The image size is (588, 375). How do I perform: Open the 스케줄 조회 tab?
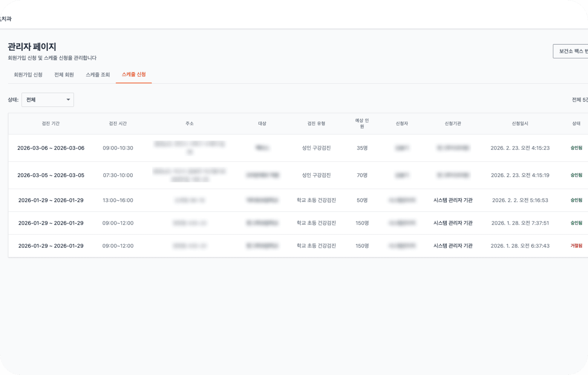pyautogui.click(x=98, y=75)
